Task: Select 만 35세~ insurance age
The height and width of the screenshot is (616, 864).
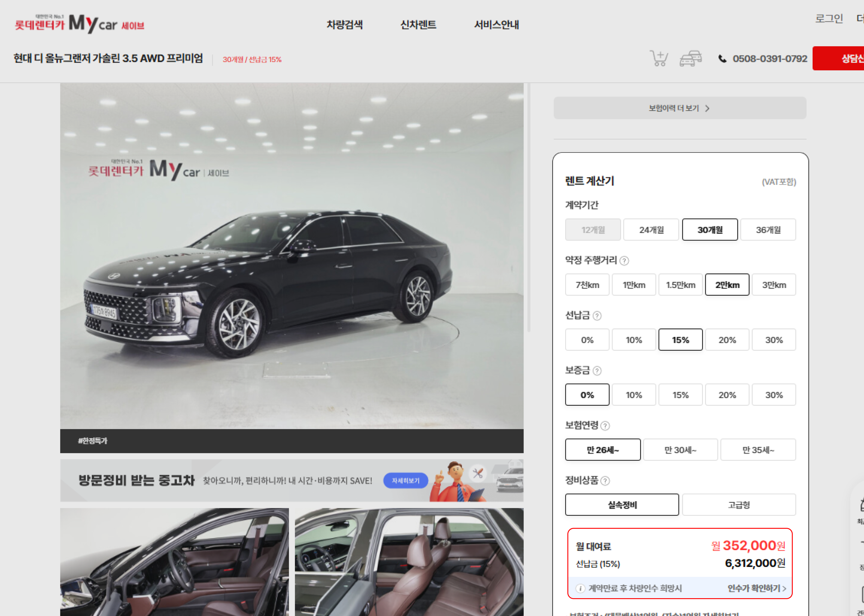Action: [758, 450]
